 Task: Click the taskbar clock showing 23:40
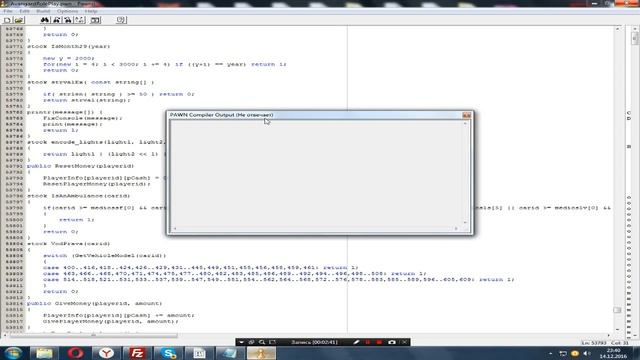point(613,353)
